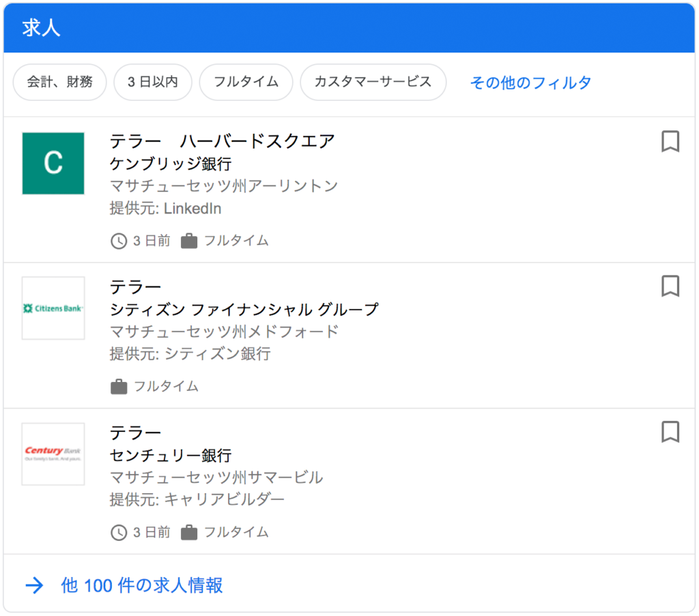The width and height of the screenshot is (699, 616).
Task: Open 他 100 件の求人情報 link
Action: [142, 585]
